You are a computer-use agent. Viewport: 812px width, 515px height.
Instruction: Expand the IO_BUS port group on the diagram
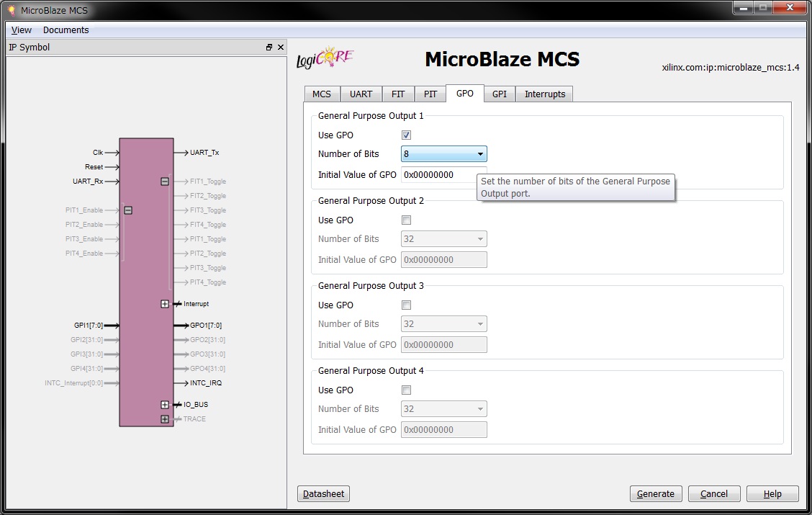(165, 404)
